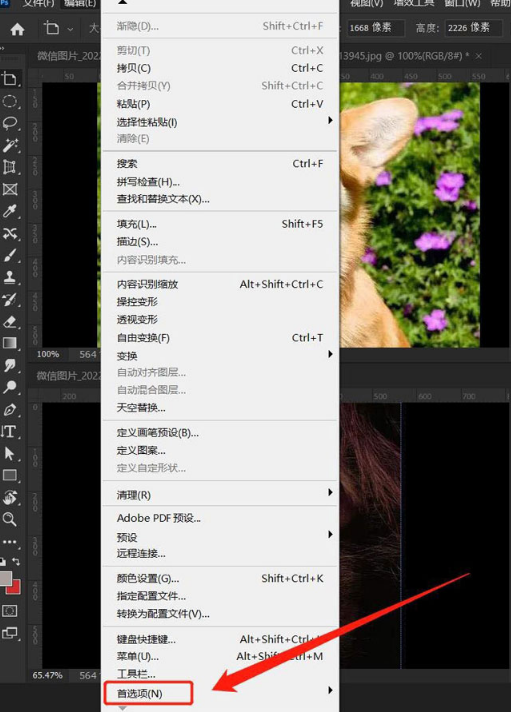
Task: Choose 指定配置文件... menu item
Action: (220, 596)
